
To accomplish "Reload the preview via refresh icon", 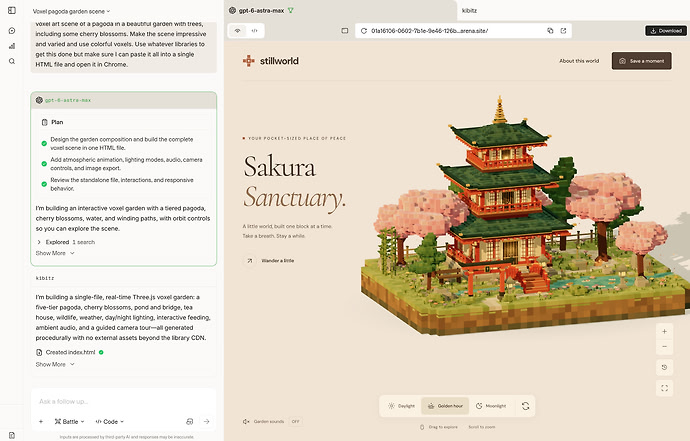I will click(364, 31).
